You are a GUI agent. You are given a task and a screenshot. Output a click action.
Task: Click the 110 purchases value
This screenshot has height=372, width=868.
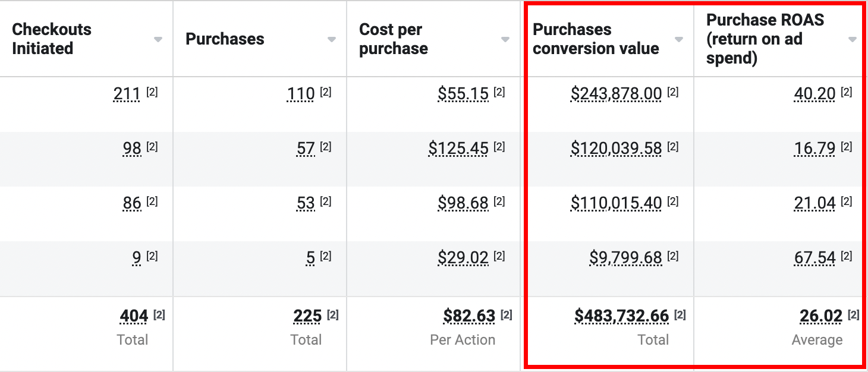301,94
